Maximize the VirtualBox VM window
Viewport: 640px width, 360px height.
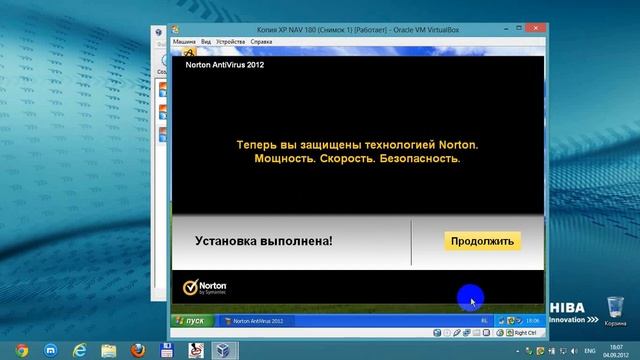coord(519,28)
